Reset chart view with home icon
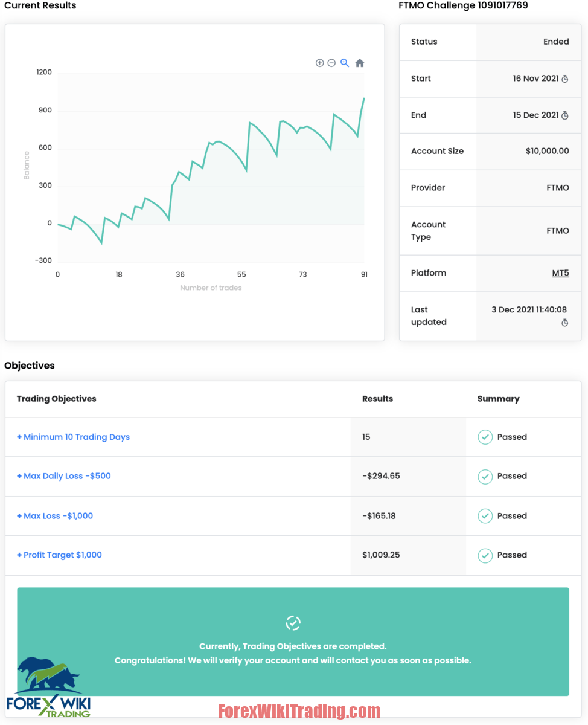Viewport: 588px width, 725px height. coord(360,63)
